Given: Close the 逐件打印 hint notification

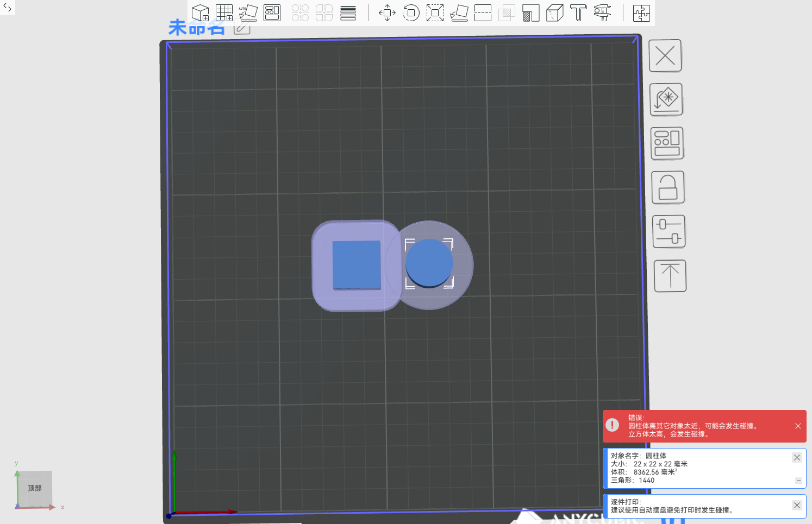Looking at the screenshot, I should tap(797, 505).
